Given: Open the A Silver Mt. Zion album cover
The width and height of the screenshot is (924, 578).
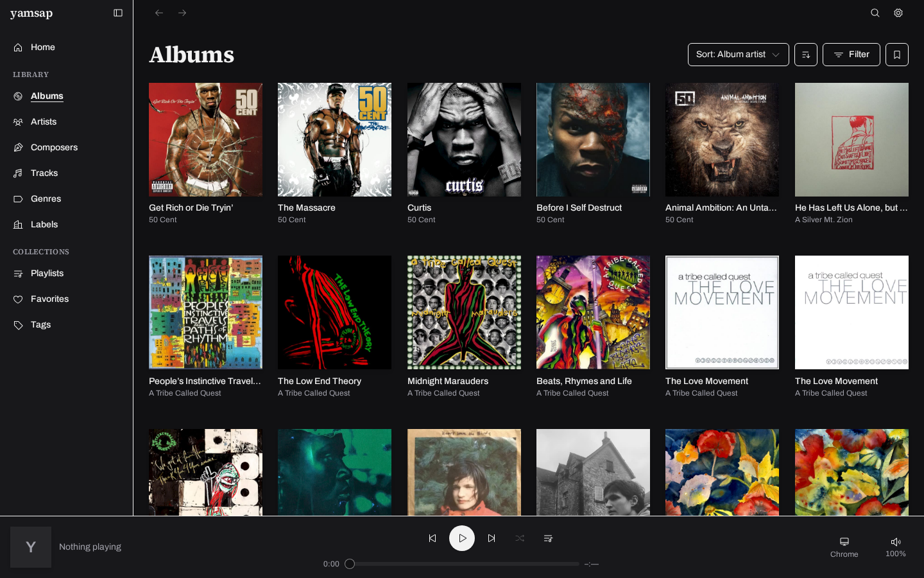Looking at the screenshot, I should point(851,139).
